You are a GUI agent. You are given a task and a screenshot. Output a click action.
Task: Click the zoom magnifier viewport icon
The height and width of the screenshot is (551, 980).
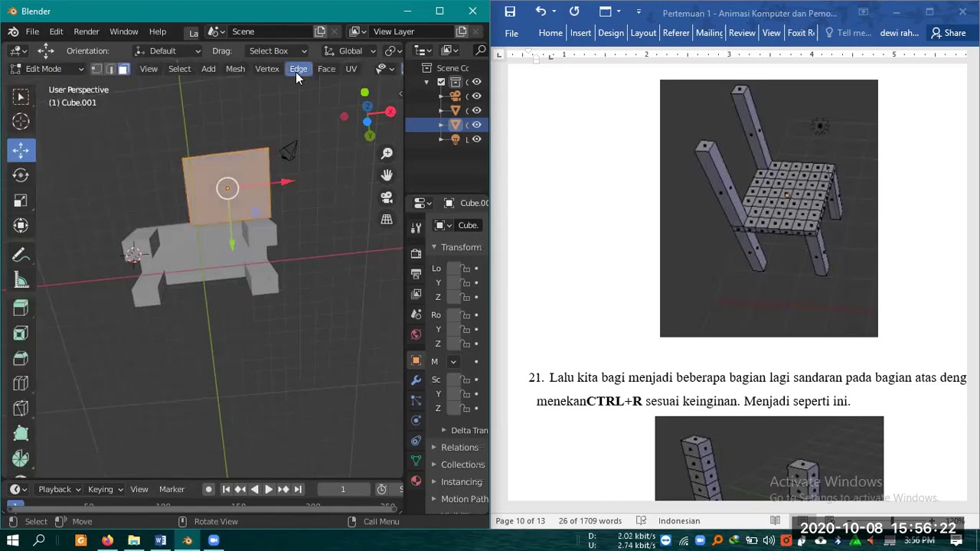387,153
